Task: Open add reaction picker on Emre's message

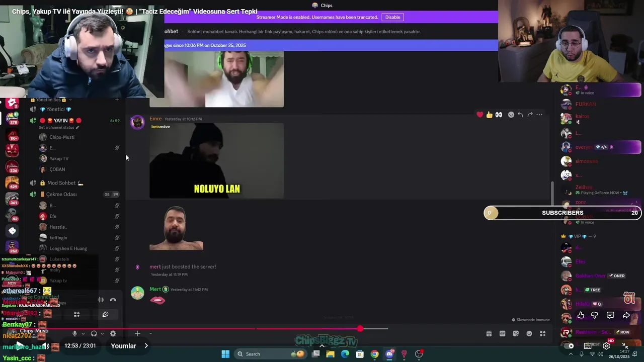Action: (511, 115)
